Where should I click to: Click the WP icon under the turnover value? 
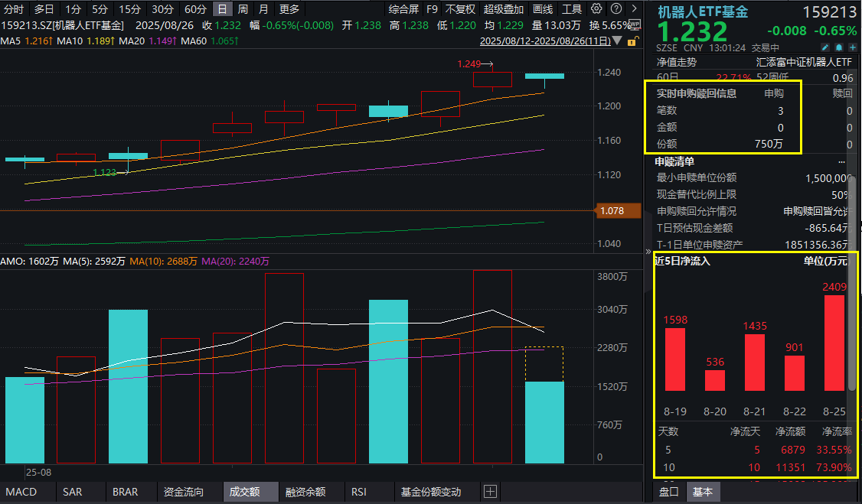635,24
